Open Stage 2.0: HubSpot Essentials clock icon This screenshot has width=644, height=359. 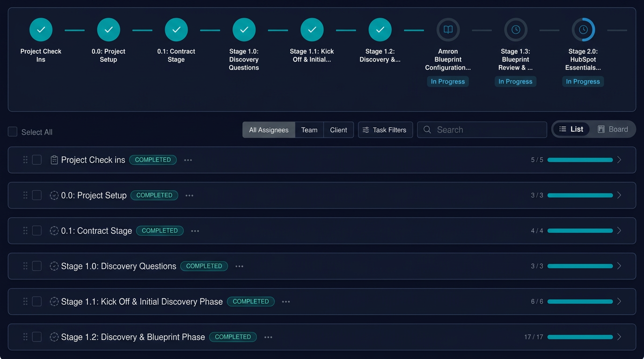(583, 30)
